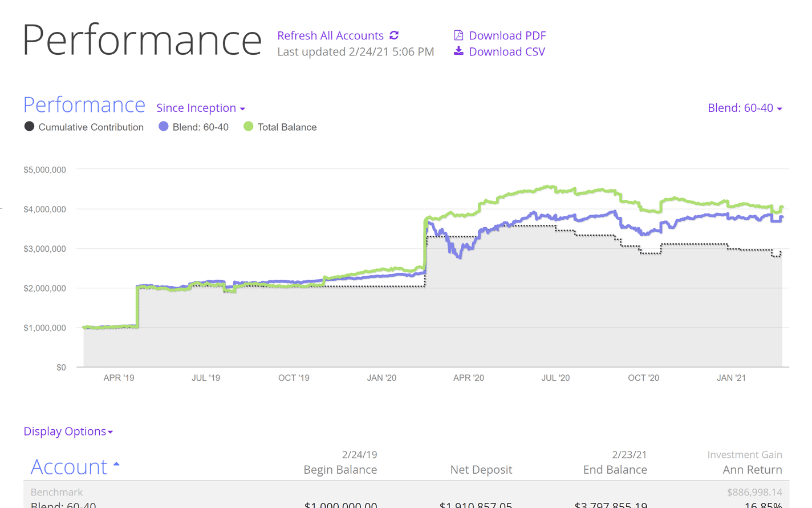
Task: Open the Blend: 60-40 benchmark dropdown
Action: (745, 108)
